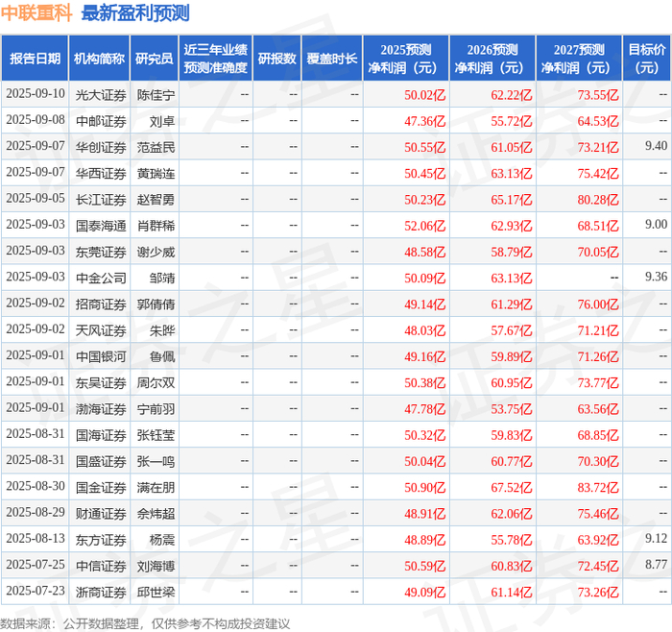Select researcher 朱晔

pos(162,330)
